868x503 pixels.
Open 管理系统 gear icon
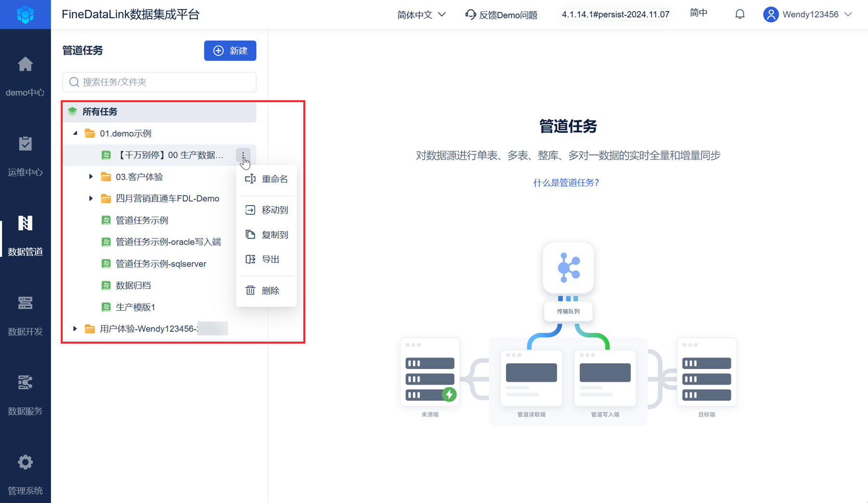(25, 462)
